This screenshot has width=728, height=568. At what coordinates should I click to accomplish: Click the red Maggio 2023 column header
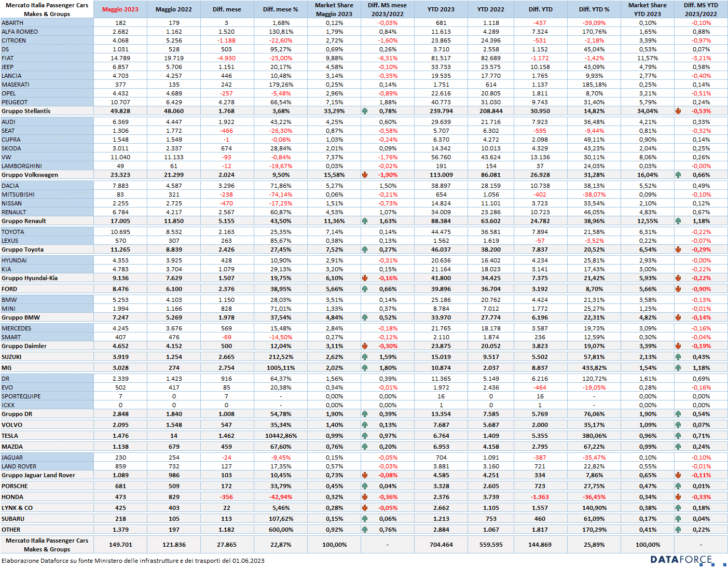click(120, 9)
